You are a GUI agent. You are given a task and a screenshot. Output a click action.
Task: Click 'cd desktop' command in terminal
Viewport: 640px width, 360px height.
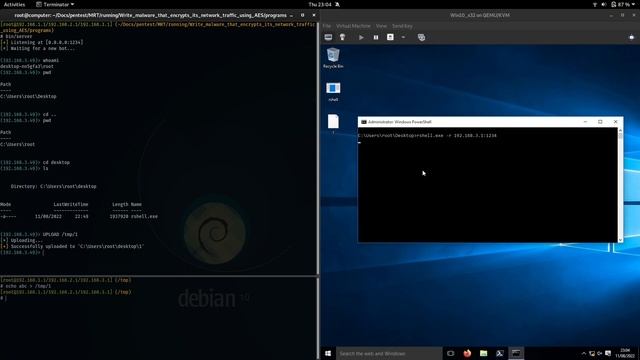pos(56,162)
